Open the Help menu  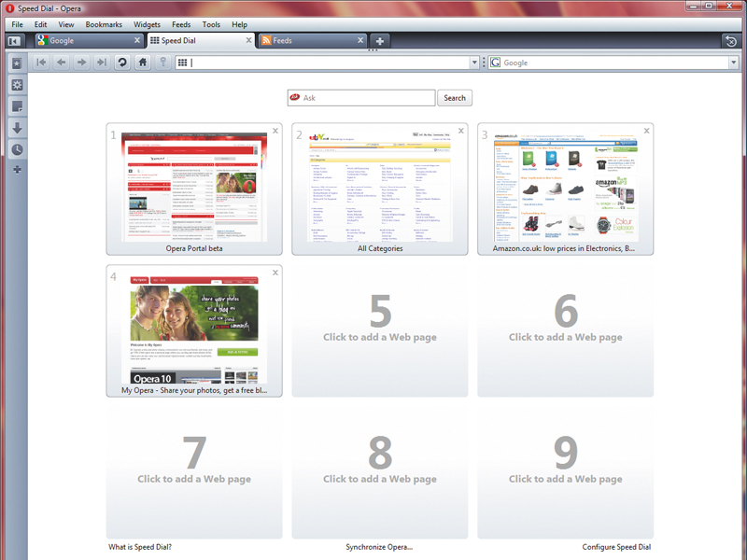(x=240, y=24)
